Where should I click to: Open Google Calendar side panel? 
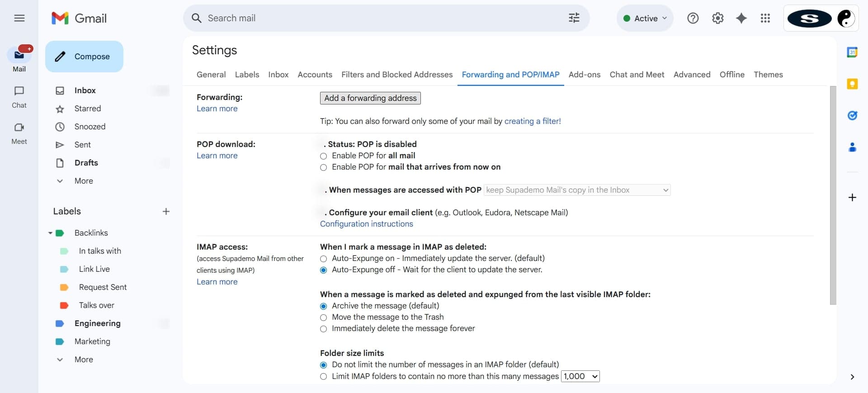(x=852, y=52)
